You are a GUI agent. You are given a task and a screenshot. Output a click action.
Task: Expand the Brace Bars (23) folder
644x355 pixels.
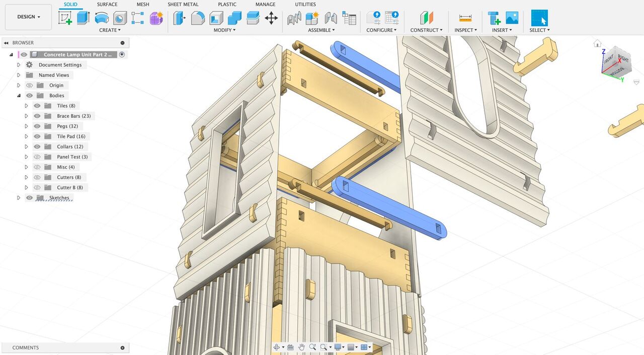pos(26,116)
